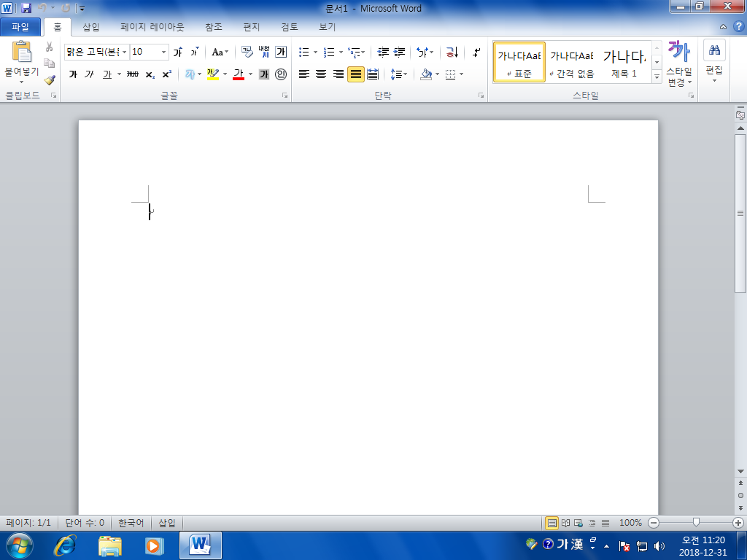Open Word Help question mark icon
Image resolution: width=747 pixels, height=560 pixels.
738,27
